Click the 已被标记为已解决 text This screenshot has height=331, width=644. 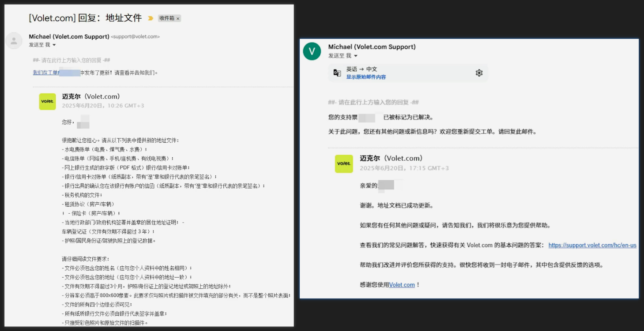[x=408, y=117]
